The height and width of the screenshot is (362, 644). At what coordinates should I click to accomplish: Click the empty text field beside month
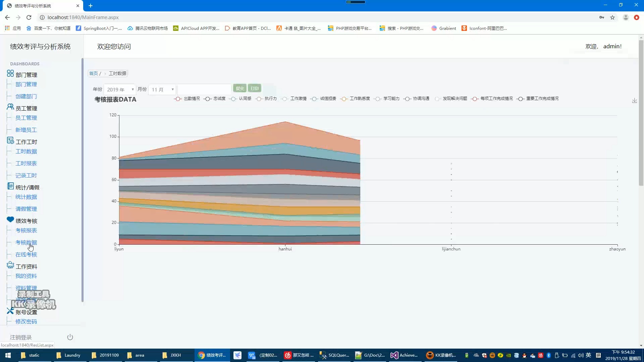coord(204,89)
